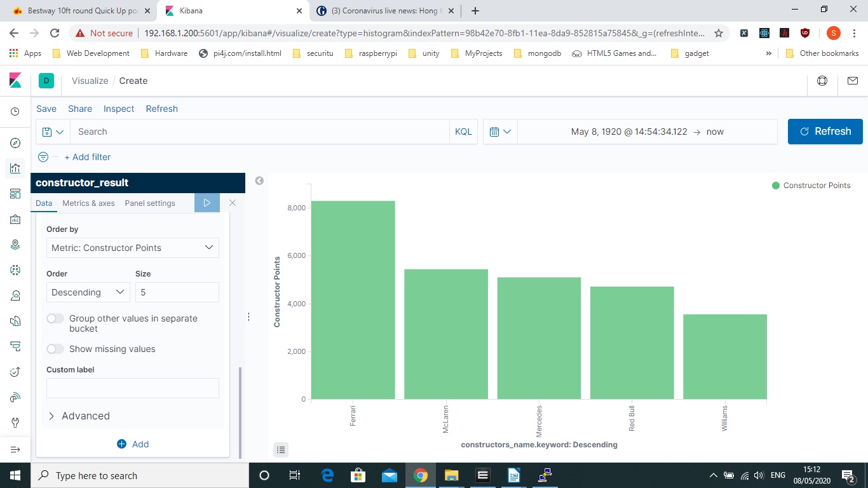Click the Ferrari bar in chart
Image resolution: width=868 pixels, height=488 pixels.
tap(353, 300)
